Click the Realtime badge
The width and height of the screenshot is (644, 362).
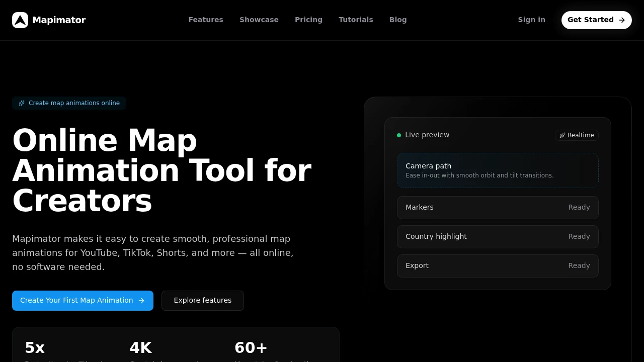577,135
